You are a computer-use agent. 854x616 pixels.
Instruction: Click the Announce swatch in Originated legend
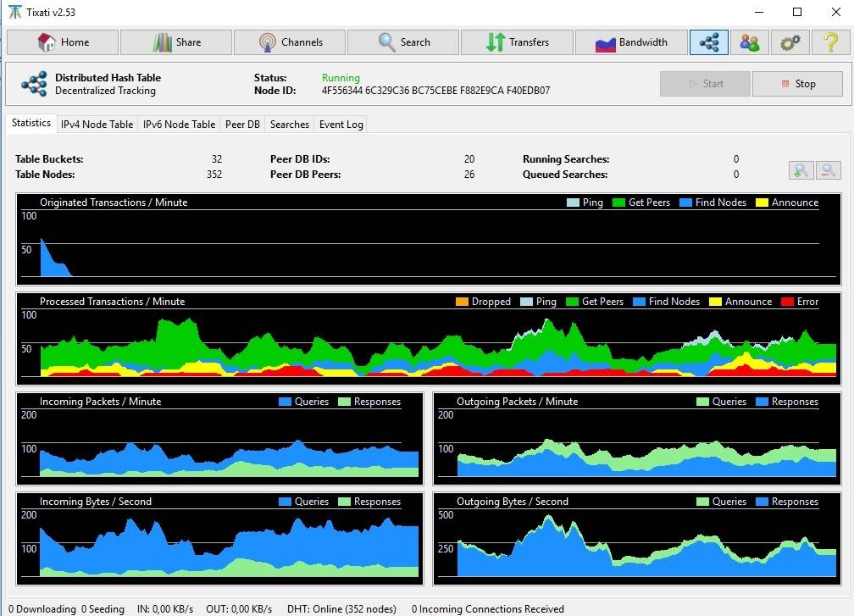tap(762, 203)
